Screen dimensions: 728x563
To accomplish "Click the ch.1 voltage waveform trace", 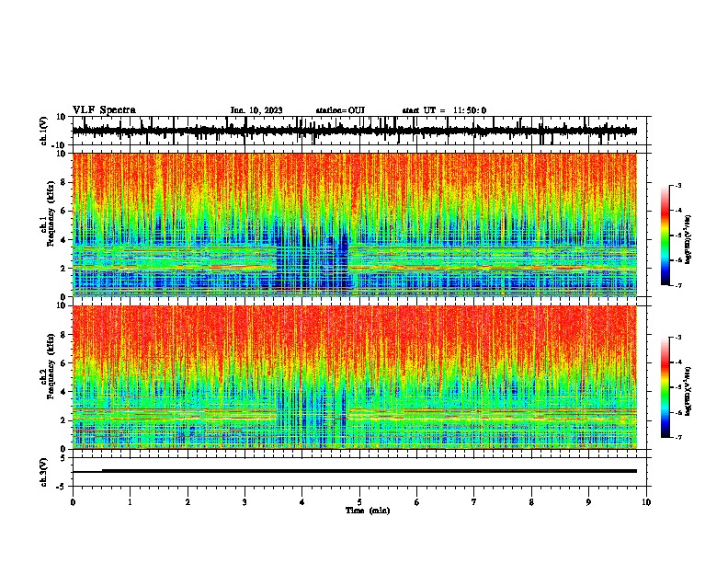I will point(355,131).
